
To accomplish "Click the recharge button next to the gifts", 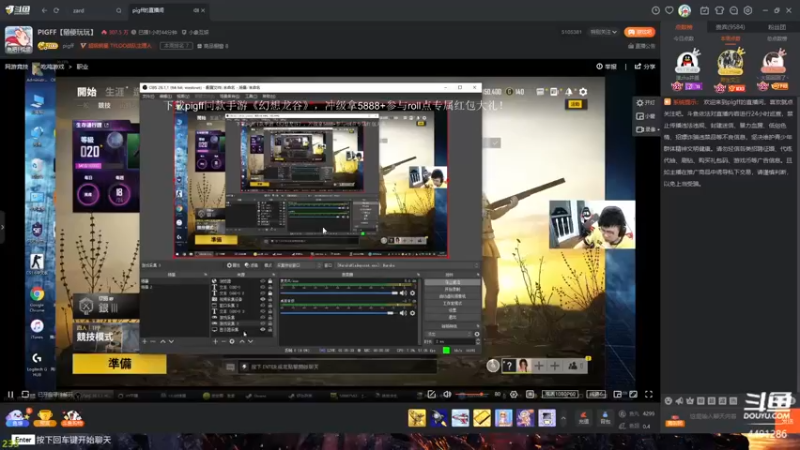I will tap(584, 418).
